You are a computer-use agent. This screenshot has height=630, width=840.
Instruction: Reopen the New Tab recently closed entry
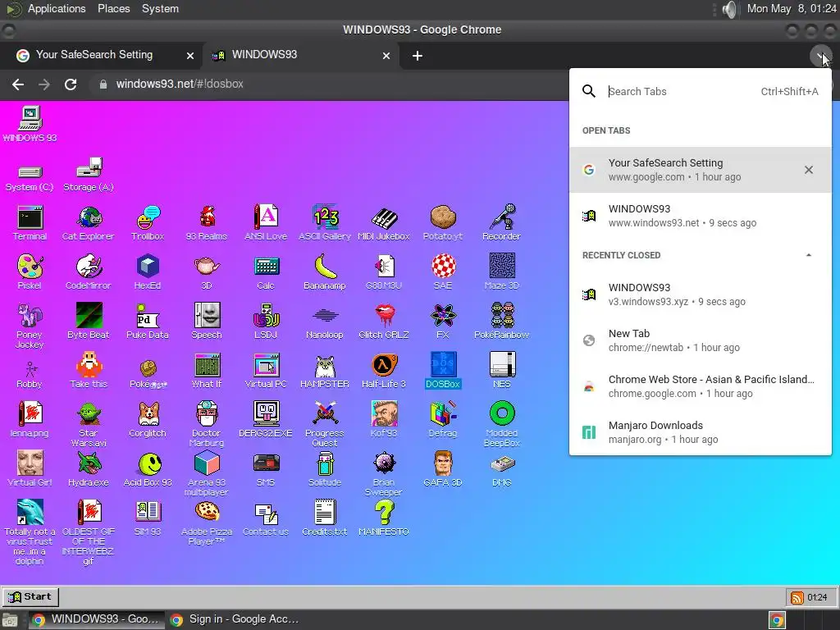coord(701,340)
